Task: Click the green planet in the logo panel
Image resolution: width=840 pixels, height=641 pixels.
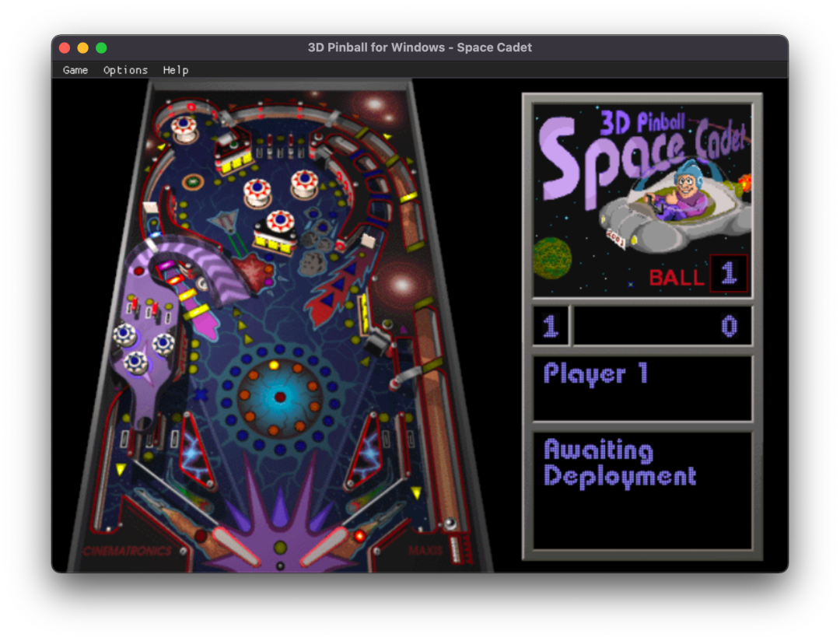Action: (x=551, y=258)
